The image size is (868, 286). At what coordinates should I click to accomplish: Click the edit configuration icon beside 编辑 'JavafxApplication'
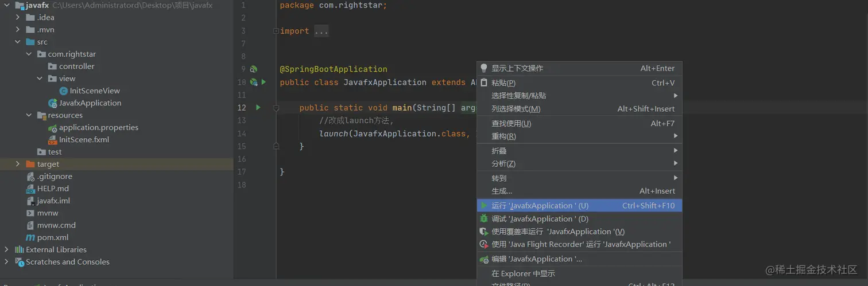coord(484,259)
